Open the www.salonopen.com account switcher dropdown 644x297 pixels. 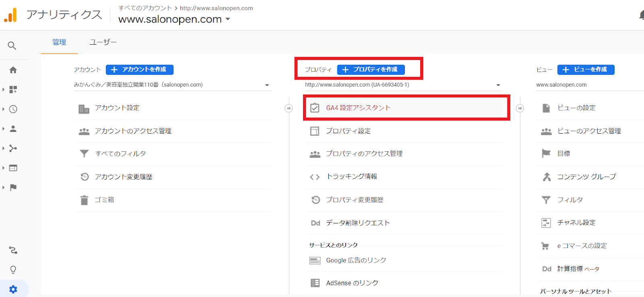point(174,19)
